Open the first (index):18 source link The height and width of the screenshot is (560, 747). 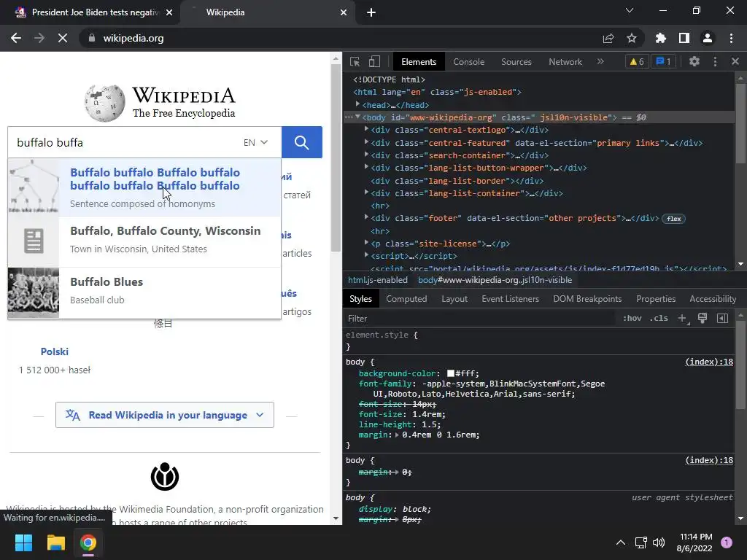pos(709,362)
